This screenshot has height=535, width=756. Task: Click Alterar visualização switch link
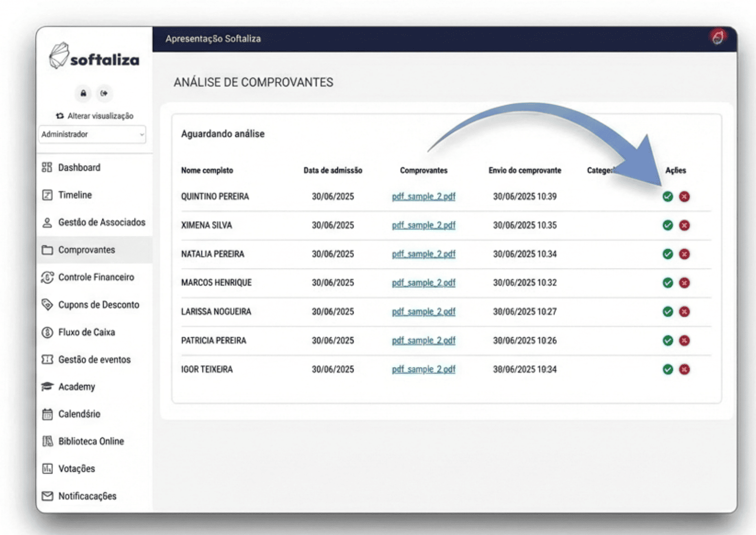pos(94,116)
